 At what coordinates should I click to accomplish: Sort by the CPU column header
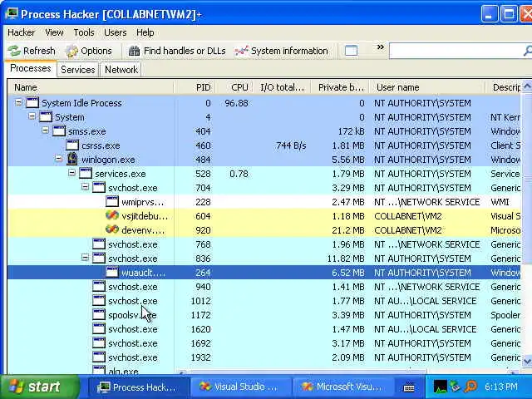click(x=234, y=87)
